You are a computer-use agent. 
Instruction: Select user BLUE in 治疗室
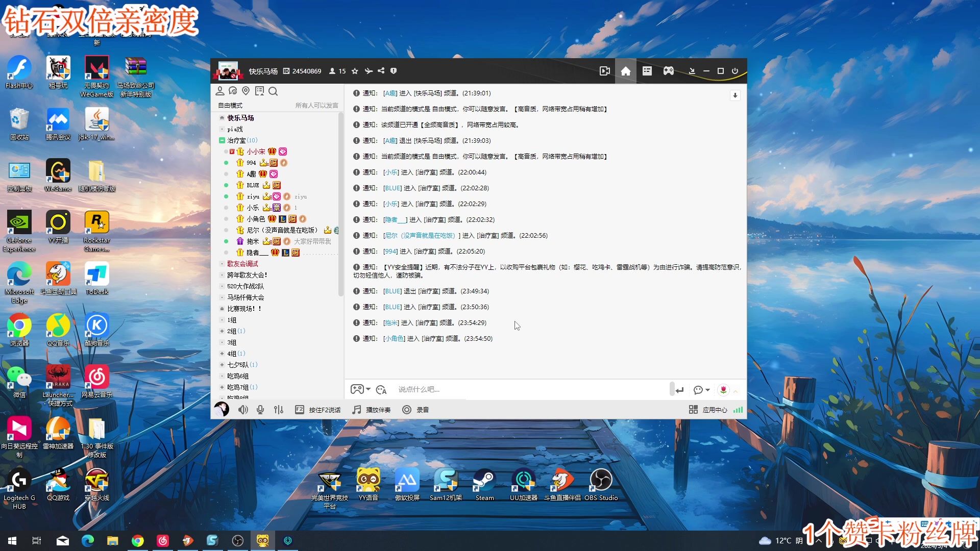(253, 185)
